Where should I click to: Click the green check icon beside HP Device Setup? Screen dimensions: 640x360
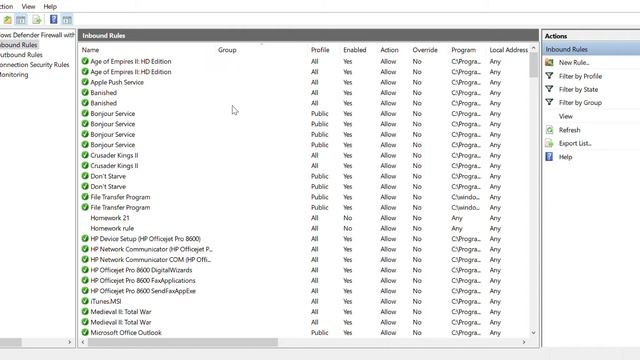click(85, 239)
